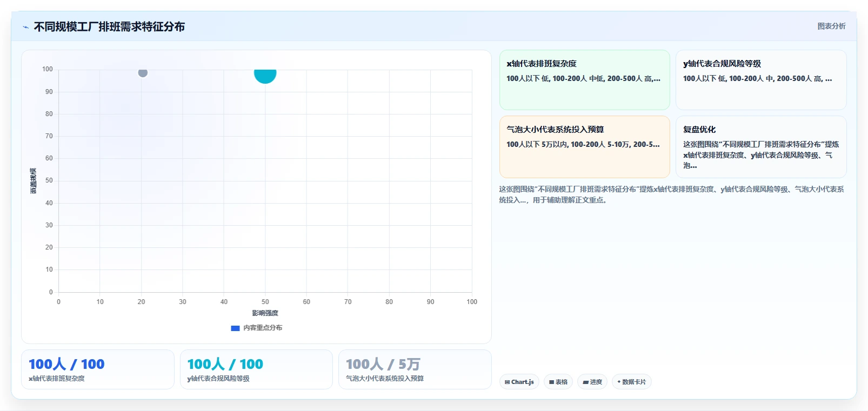Click the summary paragraph below the info cards
Screen dimensions: 868x411
point(671,194)
